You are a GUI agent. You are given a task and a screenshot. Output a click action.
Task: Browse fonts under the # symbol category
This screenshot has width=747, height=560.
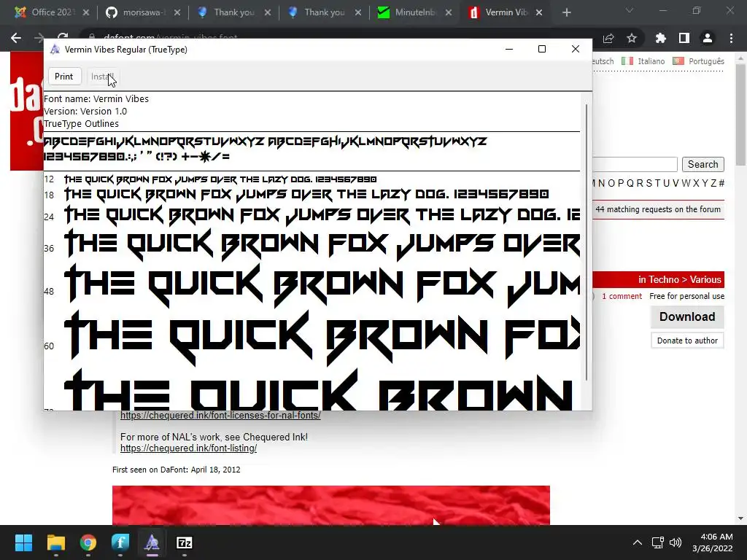[x=721, y=183]
